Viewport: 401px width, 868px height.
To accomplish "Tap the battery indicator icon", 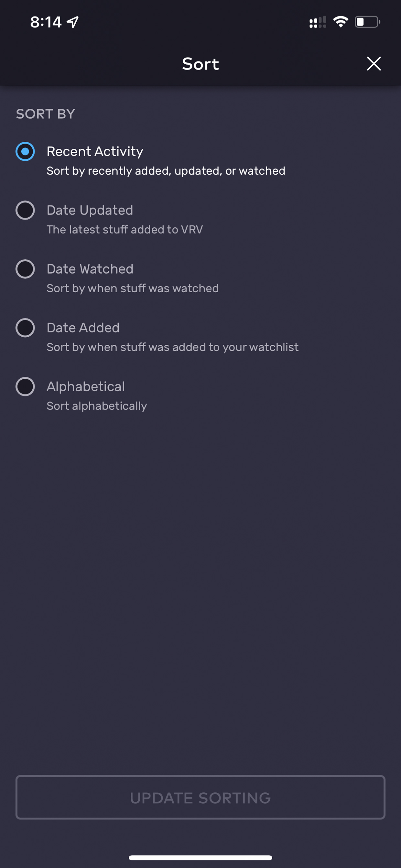I will (367, 22).
